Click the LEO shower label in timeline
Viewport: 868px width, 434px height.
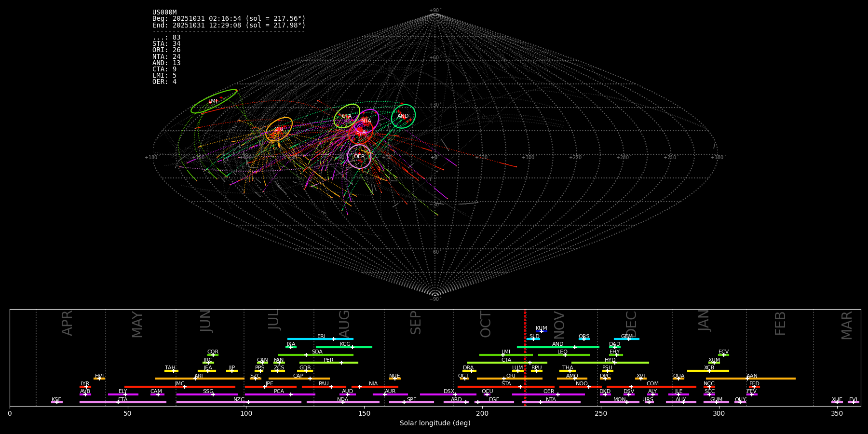point(563,352)
